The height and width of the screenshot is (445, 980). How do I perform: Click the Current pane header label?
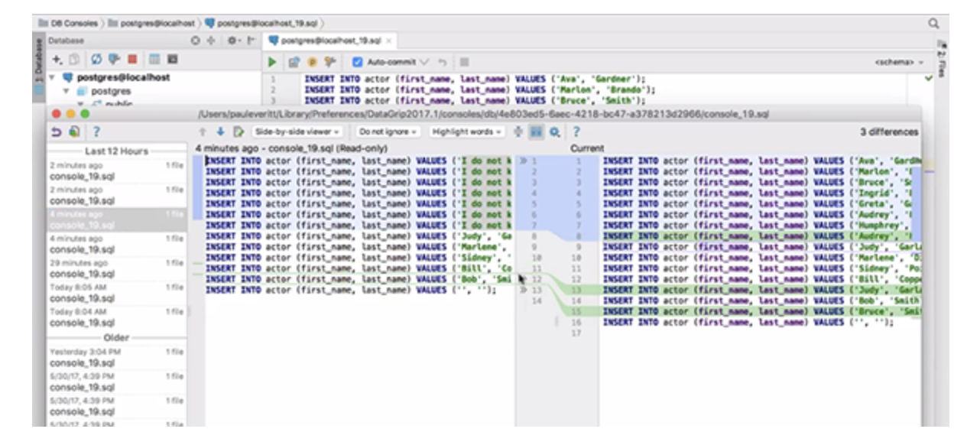[x=587, y=148]
